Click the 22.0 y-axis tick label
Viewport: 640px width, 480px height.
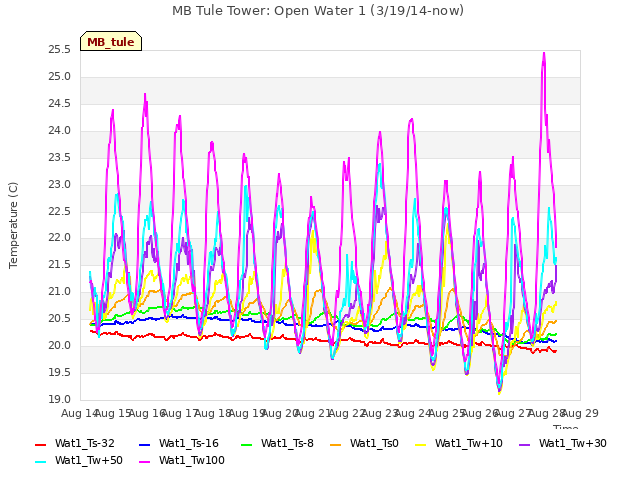click(59, 238)
